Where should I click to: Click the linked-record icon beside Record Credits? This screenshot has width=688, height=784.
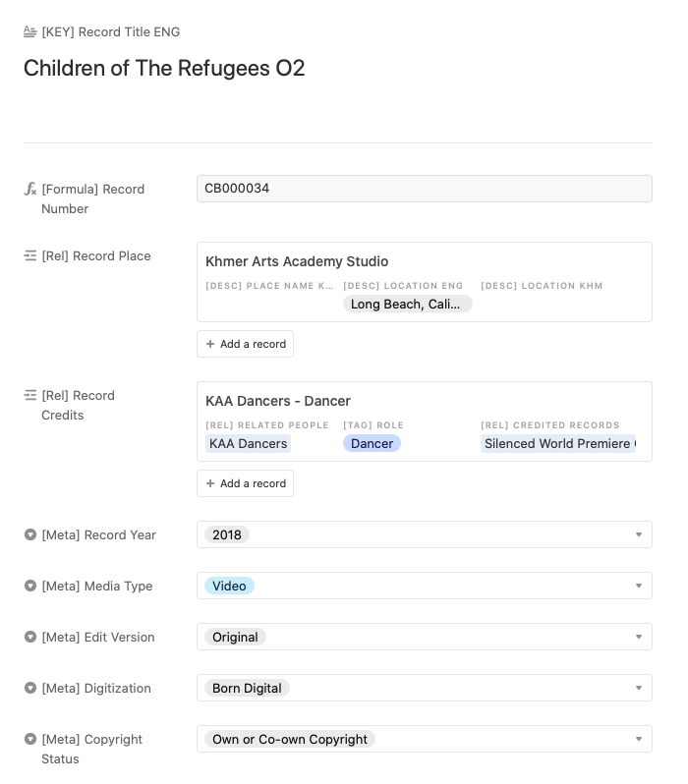[x=30, y=395]
